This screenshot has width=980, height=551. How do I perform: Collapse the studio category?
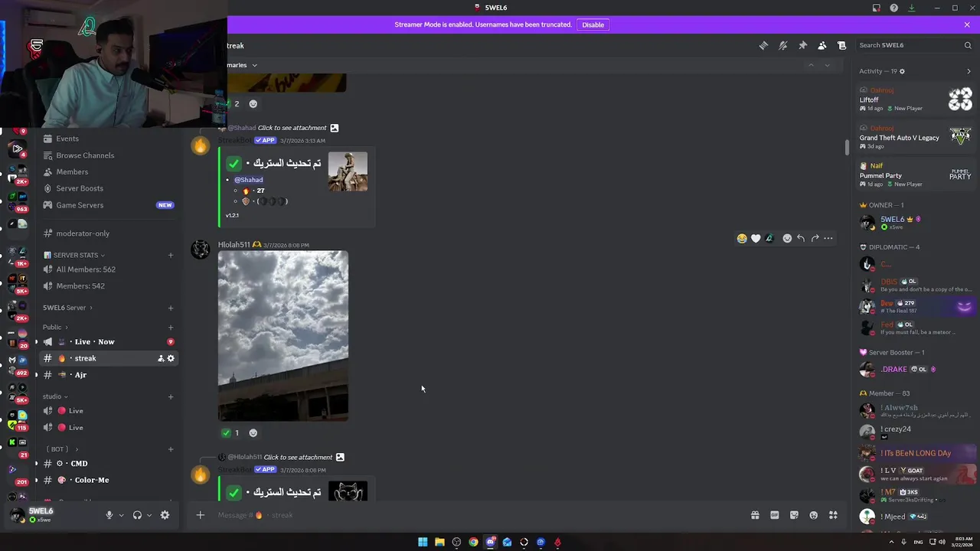(x=55, y=396)
